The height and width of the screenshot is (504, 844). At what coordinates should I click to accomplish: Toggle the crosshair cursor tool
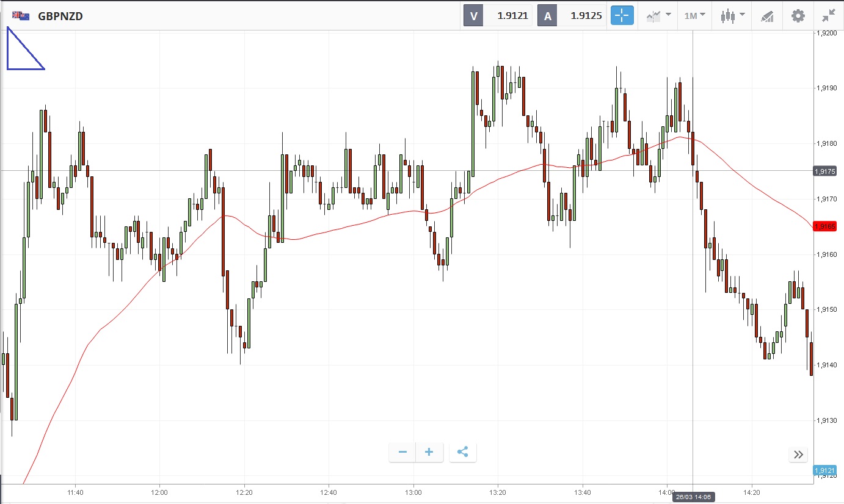tap(622, 16)
